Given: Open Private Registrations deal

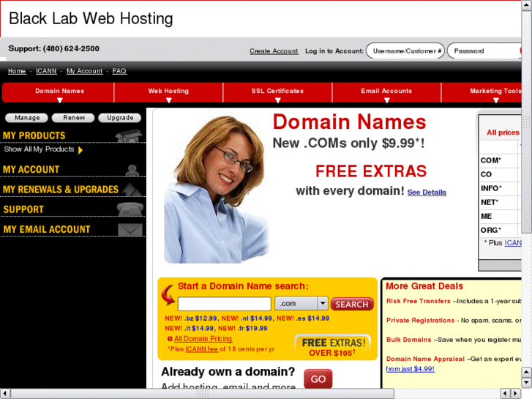Looking at the screenshot, I should (x=420, y=321).
